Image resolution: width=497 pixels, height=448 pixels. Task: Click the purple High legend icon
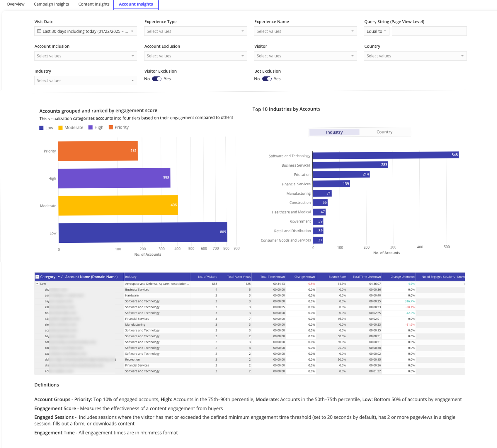91,127
